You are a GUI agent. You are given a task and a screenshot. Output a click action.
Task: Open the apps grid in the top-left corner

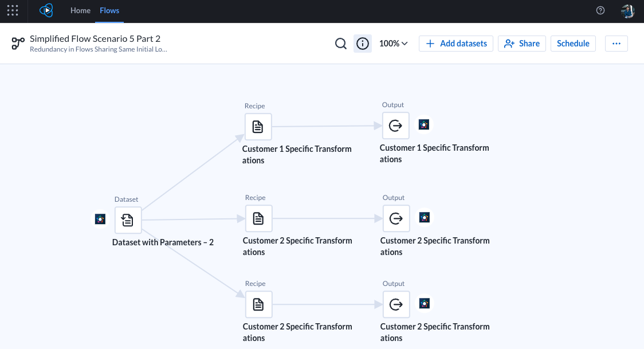(13, 10)
